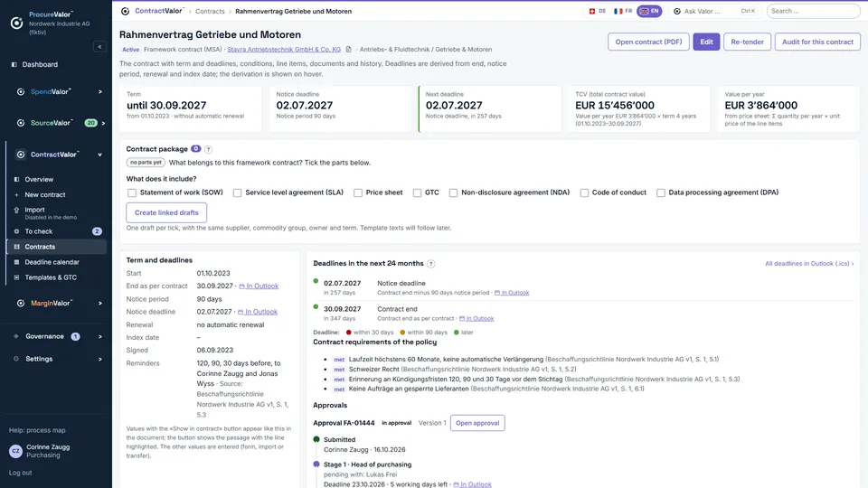The image size is (868, 488).
Task: Click the Open approval button
Action: point(477,423)
